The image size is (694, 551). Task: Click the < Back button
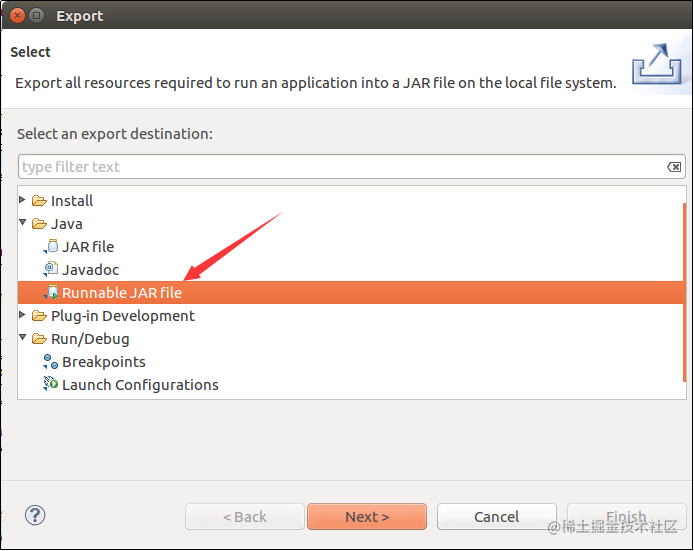pyautogui.click(x=245, y=516)
